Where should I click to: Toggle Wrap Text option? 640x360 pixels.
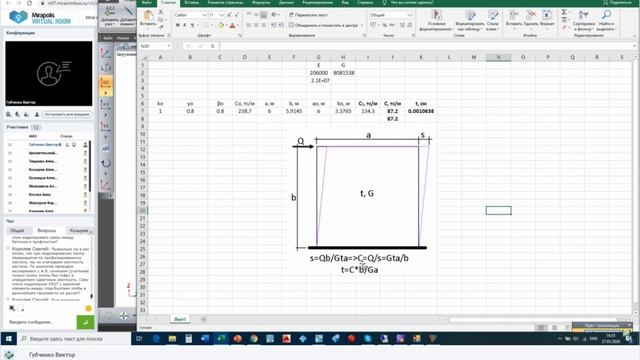(x=308, y=15)
